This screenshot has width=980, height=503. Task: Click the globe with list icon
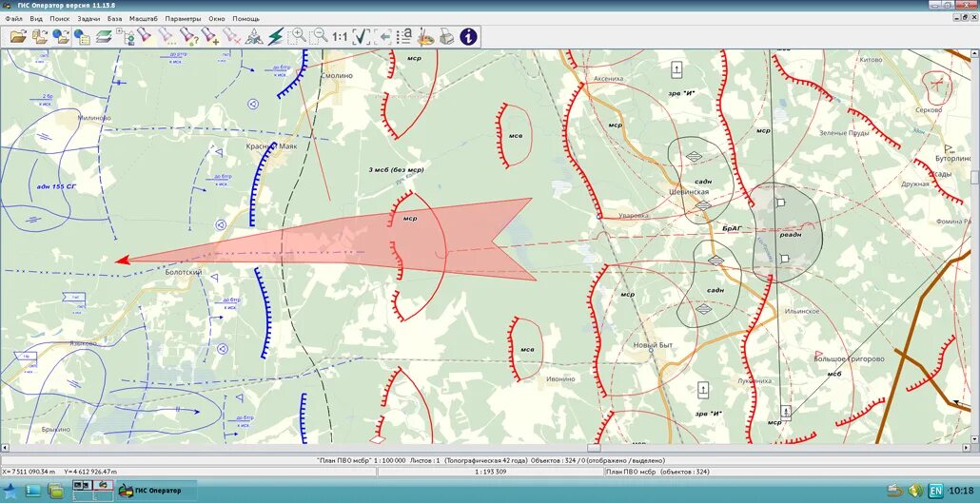point(83,37)
